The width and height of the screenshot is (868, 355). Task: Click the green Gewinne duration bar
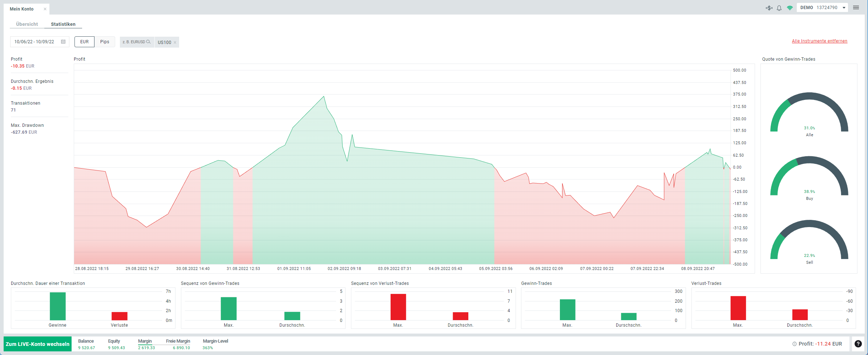click(58, 306)
